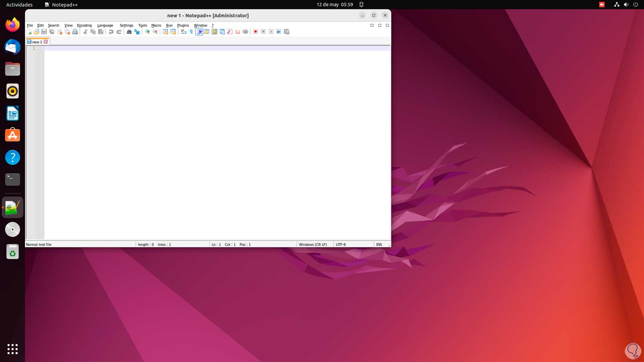Image resolution: width=644 pixels, height=362 pixels.
Task: Close the "new 1" tab with its red X
Action: pos(46,42)
